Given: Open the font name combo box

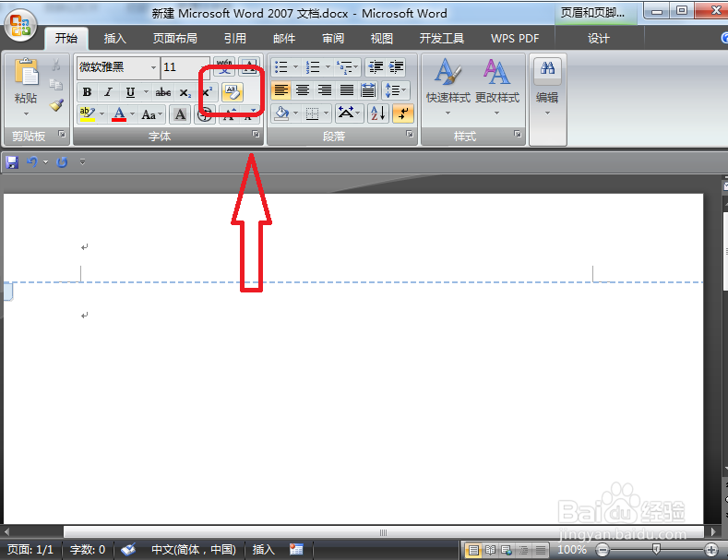Looking at the screenshot, I should click(118, 67).
